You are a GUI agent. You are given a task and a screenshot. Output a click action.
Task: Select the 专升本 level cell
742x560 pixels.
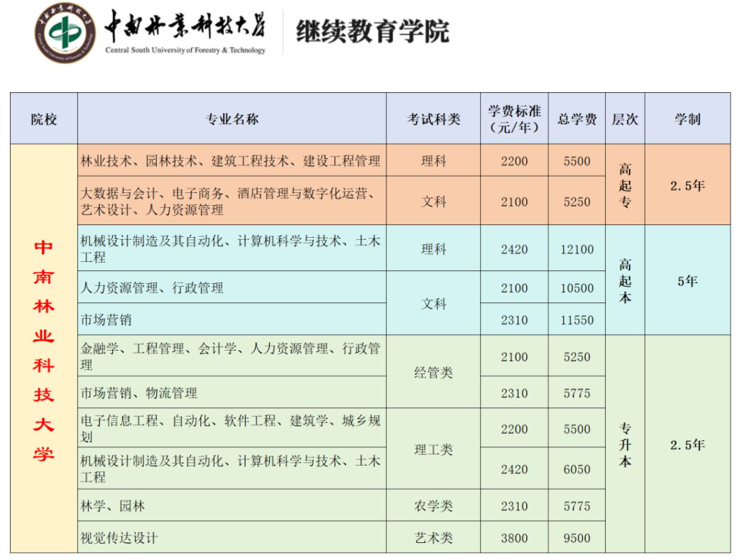pyautogui.click(x=625, y=444)
